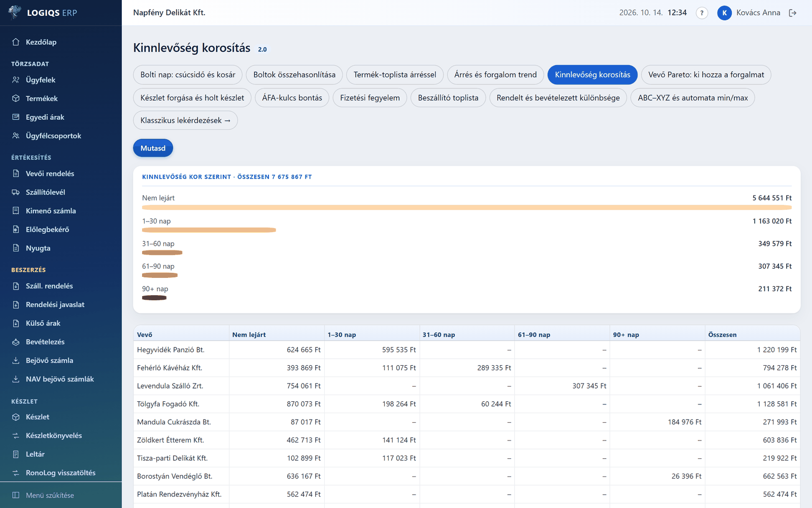The width and height of the screenshot is (812, 508).
Task: Select the Hegyvidék Panzió Bt. row
Action: pyautogui.click(x=467, y=350)
